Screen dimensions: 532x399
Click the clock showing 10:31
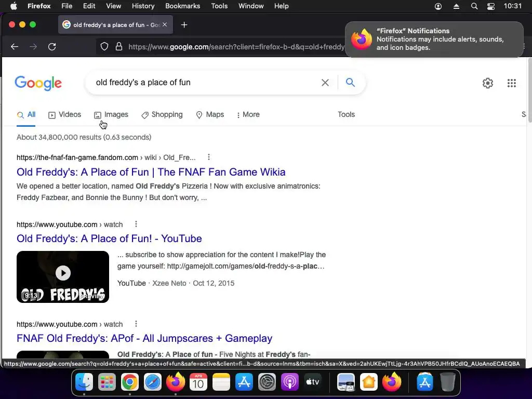[x=512, y=6]
